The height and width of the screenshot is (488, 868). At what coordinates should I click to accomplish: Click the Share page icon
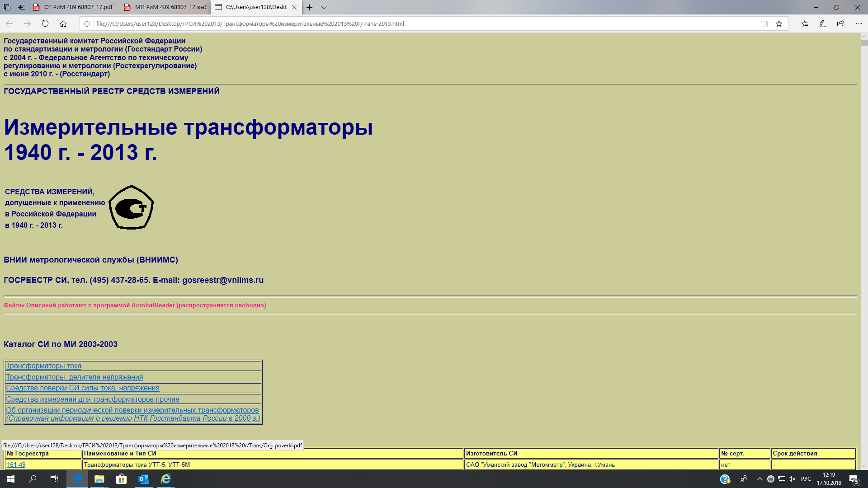(x=840, y=23)
